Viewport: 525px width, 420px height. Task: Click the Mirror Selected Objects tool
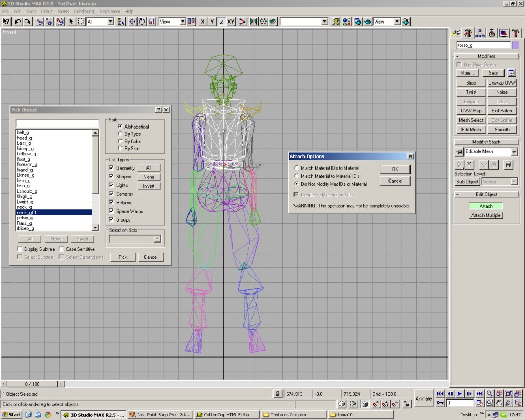click(x=254, y=22)
